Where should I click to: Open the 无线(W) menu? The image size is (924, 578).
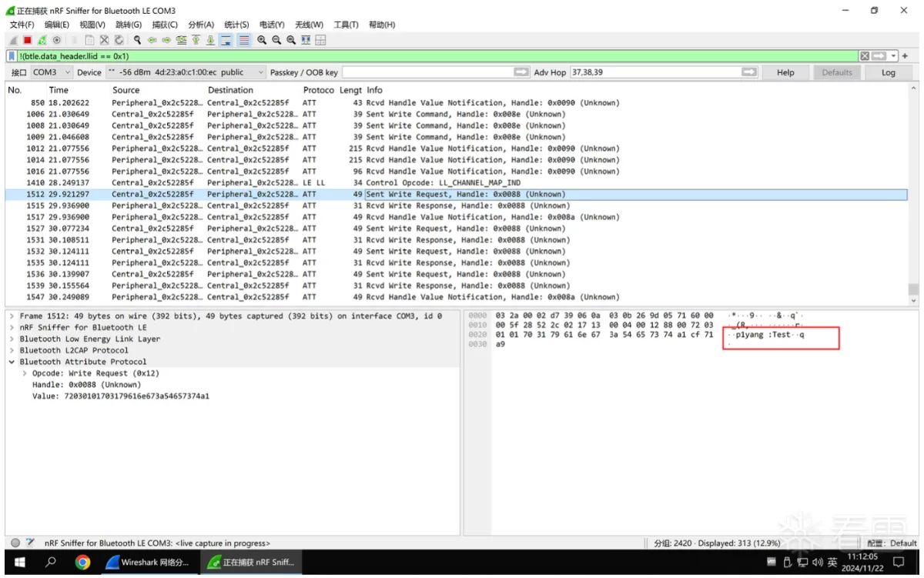309,25
